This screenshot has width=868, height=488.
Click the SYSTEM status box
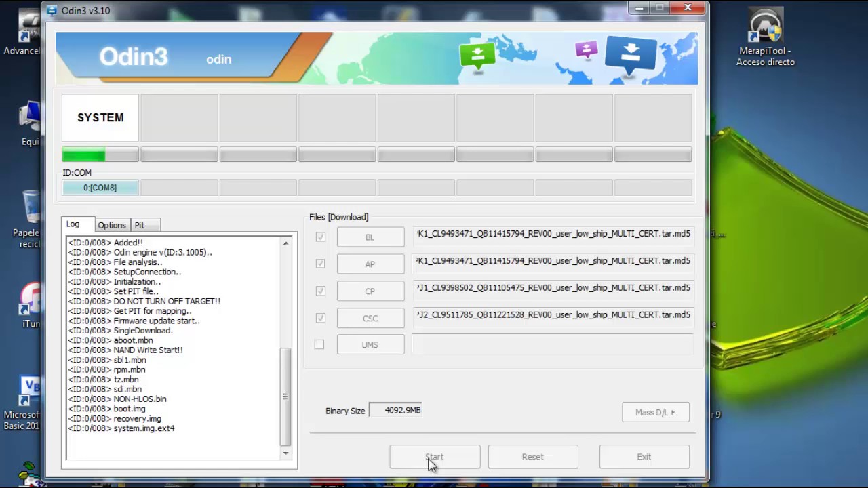(x=100, y=118)
